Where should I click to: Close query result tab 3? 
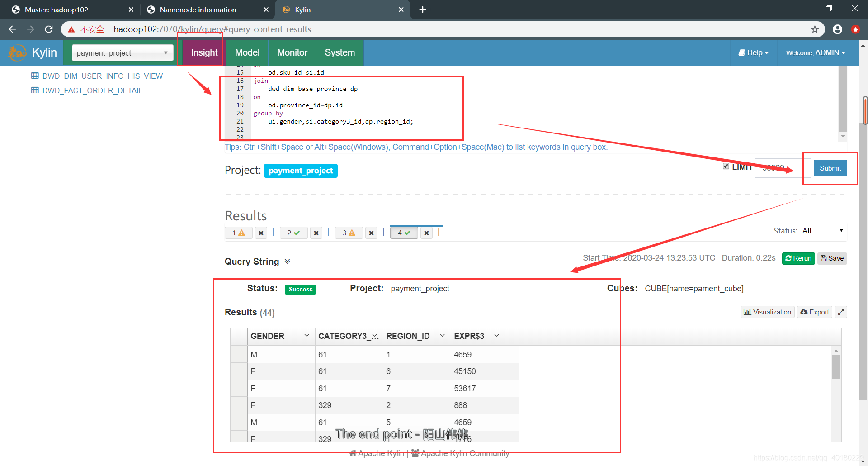371,233
